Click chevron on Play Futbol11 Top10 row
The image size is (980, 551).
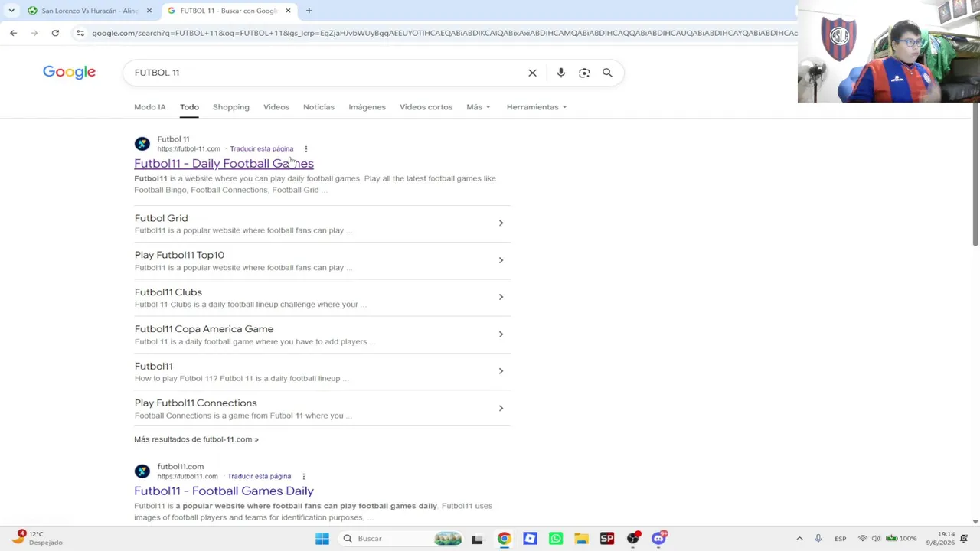coord(501,260)
